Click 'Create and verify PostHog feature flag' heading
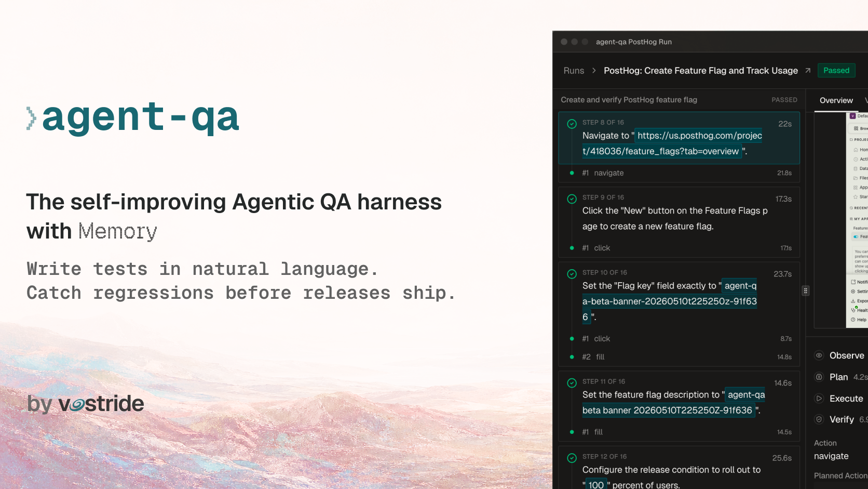 point(629,100)
